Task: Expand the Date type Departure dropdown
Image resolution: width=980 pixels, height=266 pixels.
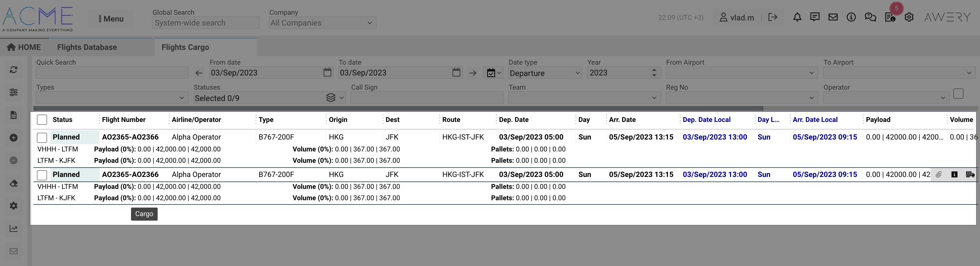Action: click(x=545, y=73)
